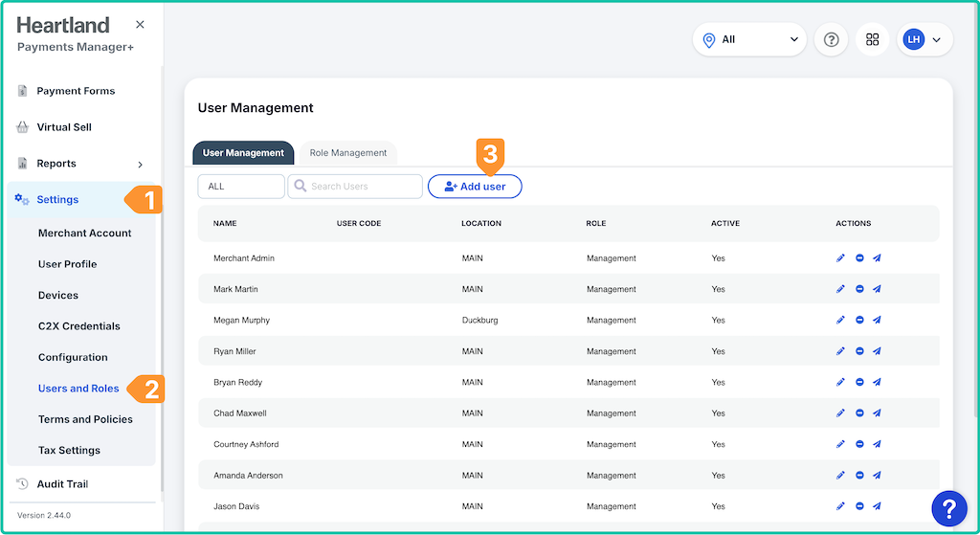
Task: Click paper plane icon for Ryan Miller
Action: 877,351
